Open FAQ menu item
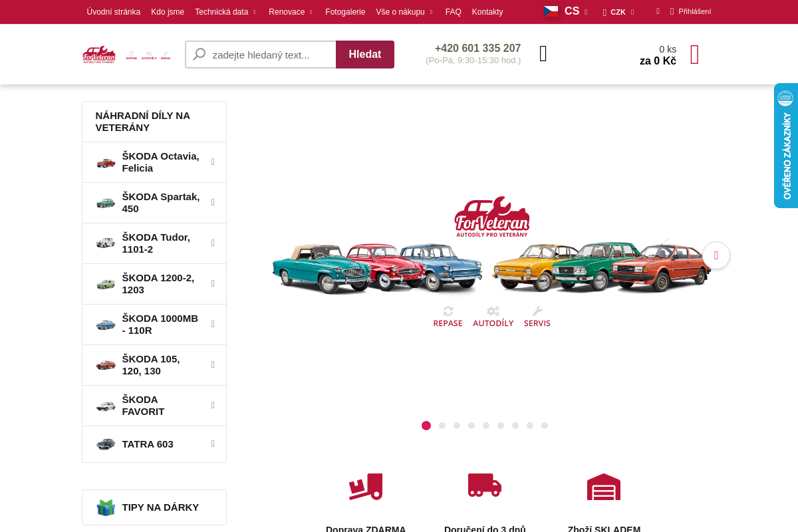 (x=454, y=12)
